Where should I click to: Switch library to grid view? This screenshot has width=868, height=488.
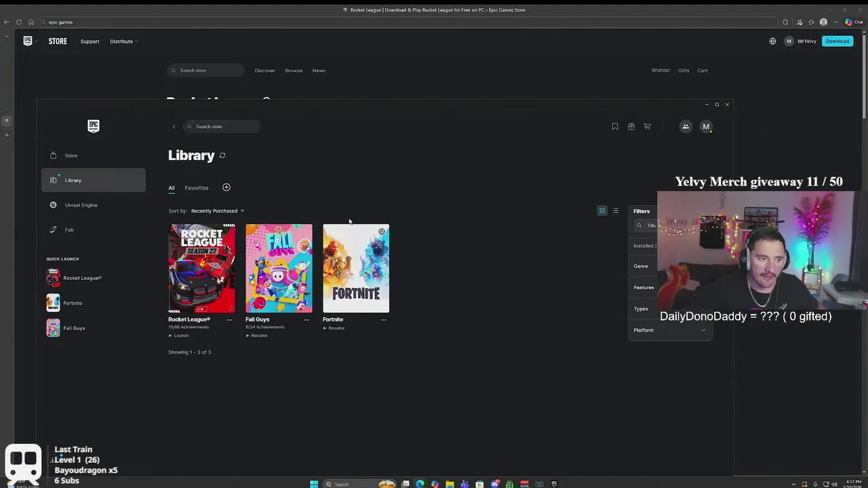pos(601,211)
